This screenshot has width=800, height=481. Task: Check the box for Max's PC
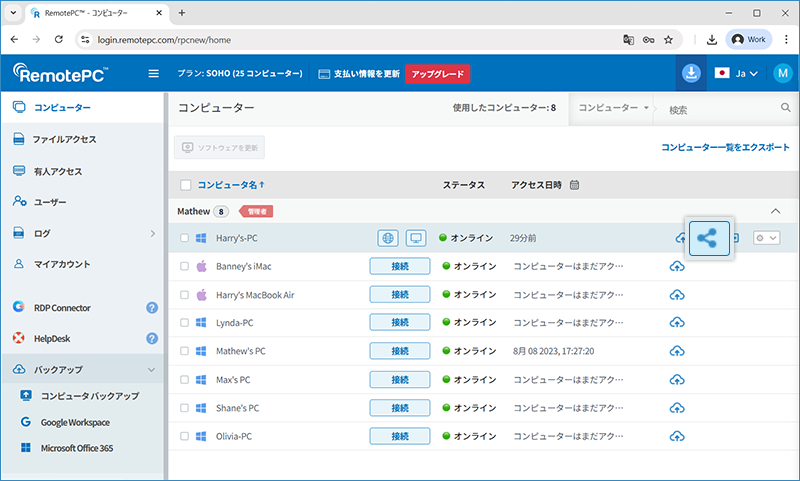[x=185, y=379]
